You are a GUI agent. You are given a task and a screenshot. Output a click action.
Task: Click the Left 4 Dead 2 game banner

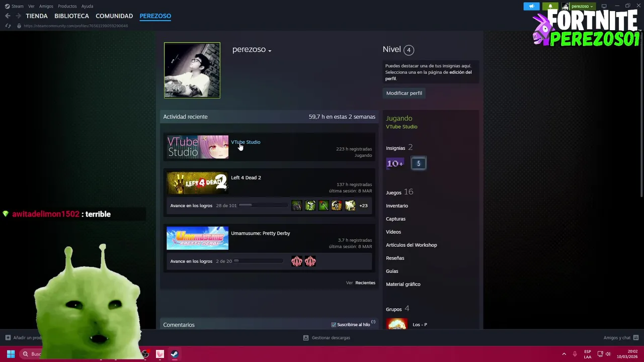tap(198, 183)
